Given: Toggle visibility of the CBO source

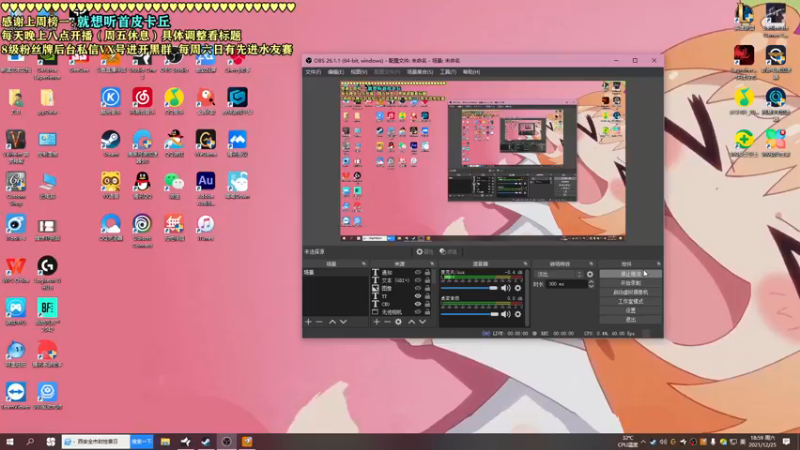Looking at the screenshot, I should pyautogui.click(x=418, y=304).
